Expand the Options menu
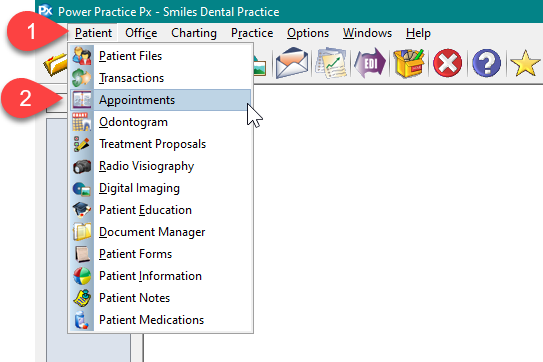Image resolution: width=543 pixels, height=362 pixels. tap(308, 33)
